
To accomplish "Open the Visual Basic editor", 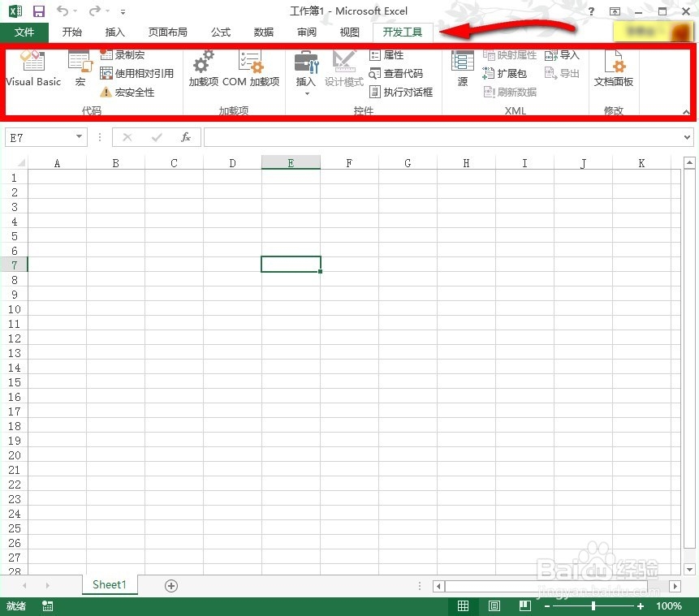I will click(33, 67).
